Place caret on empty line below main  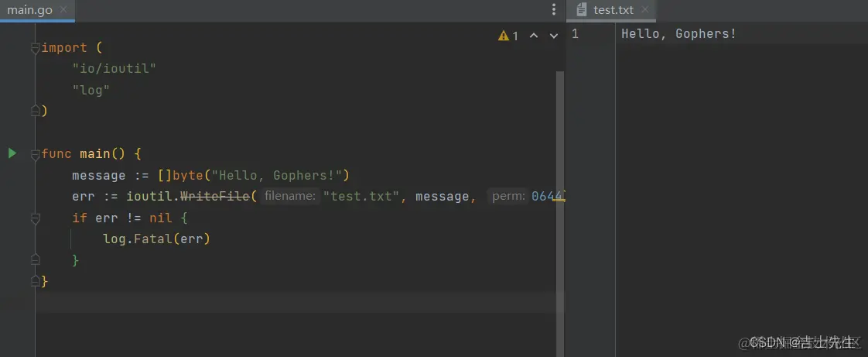(x=296, y=303)
